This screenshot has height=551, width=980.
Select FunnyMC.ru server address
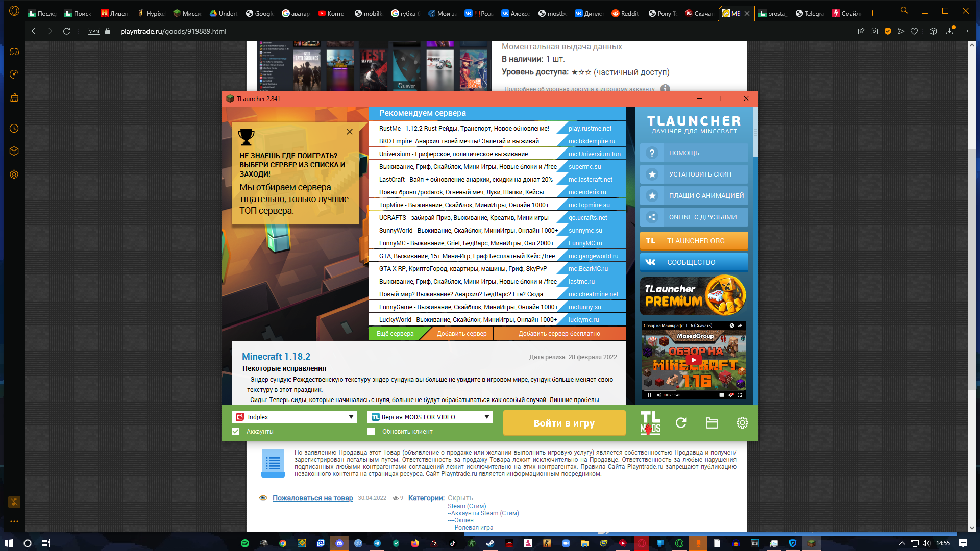(x=585, y=243)
